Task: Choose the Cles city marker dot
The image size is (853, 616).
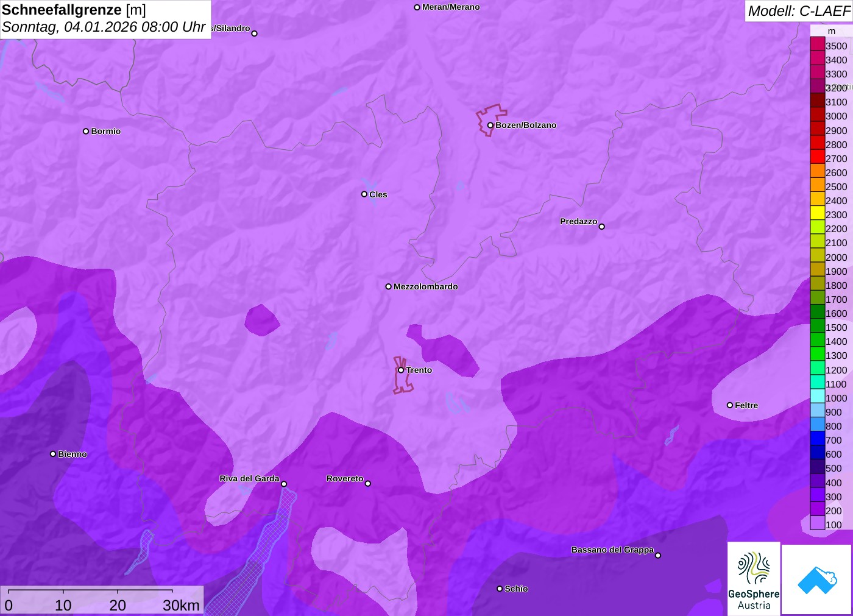Action: pos(364,194)
